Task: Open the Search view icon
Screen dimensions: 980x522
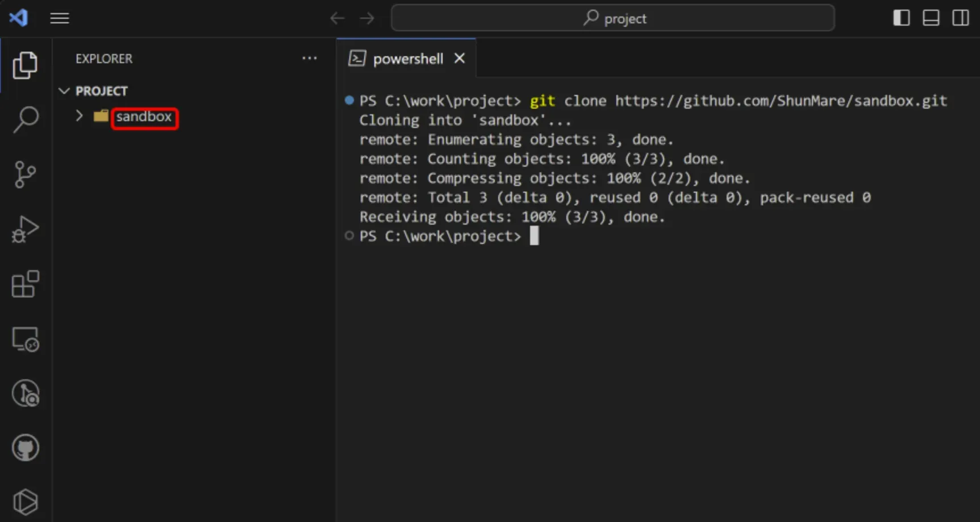Action: click(x=25, y=119)
